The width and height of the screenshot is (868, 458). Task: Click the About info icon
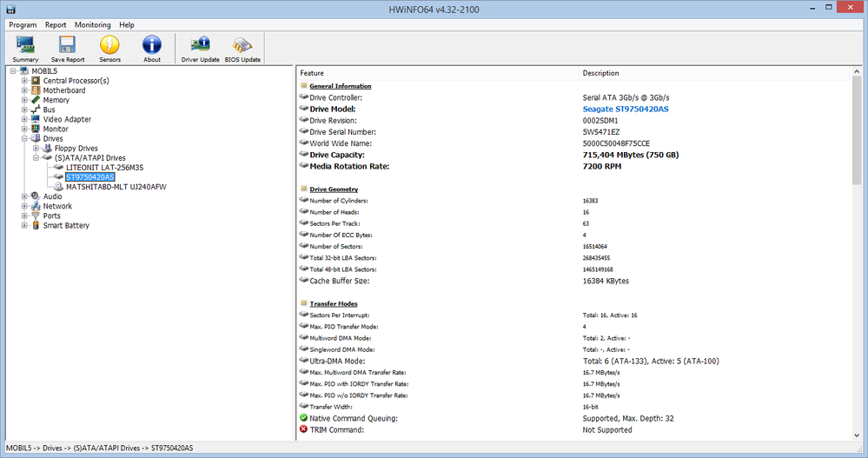click(152, 45)
